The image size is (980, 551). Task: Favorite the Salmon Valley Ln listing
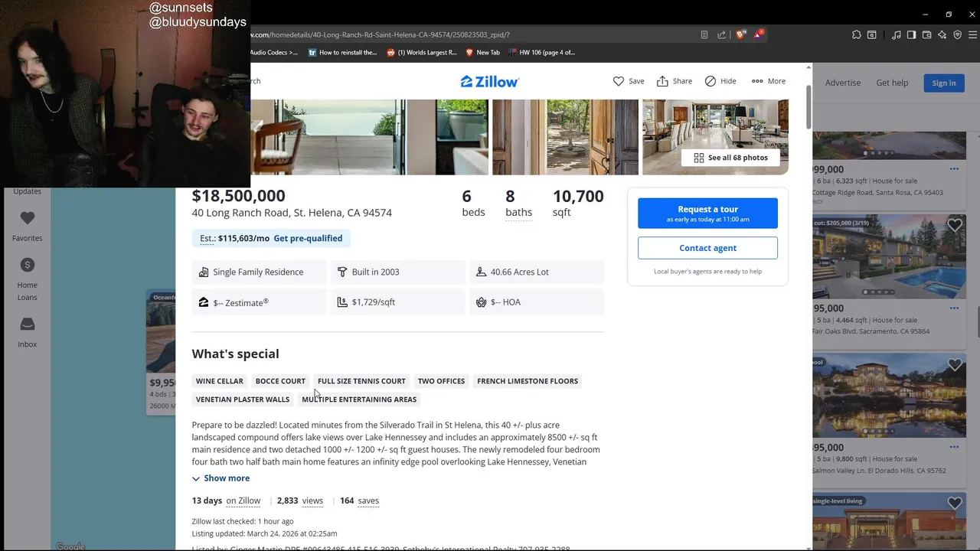954,365
